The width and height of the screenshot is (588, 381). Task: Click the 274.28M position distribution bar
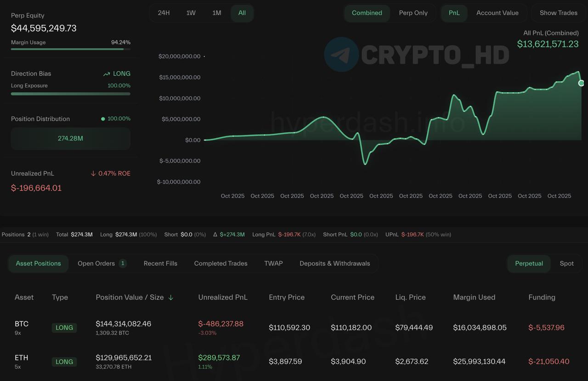tap(70, 139)
